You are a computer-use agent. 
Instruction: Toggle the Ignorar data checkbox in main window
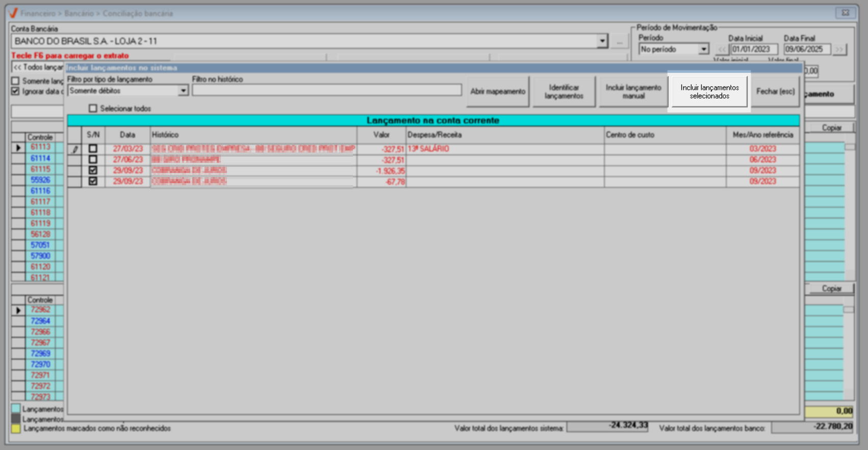[x=15, y=91]
